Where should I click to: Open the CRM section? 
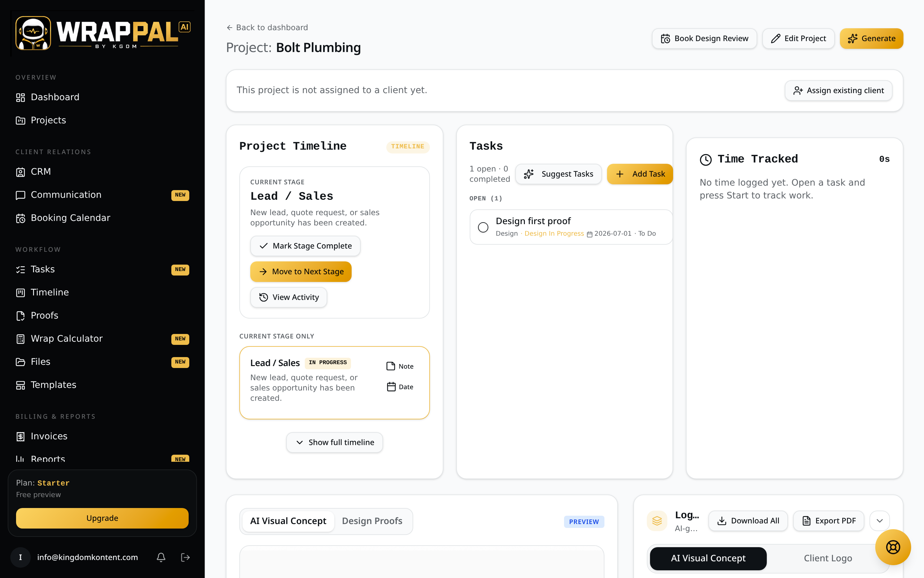pyautogui.click(x=102, y=172)
